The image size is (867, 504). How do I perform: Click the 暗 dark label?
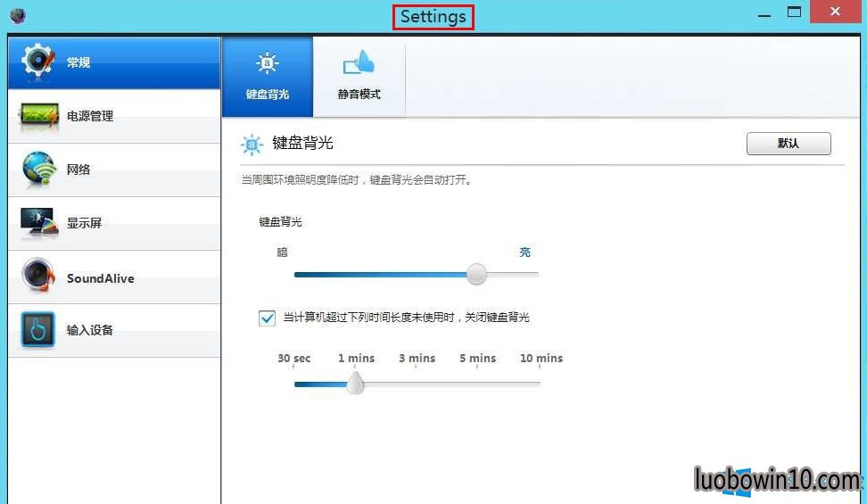coord(282,252)
